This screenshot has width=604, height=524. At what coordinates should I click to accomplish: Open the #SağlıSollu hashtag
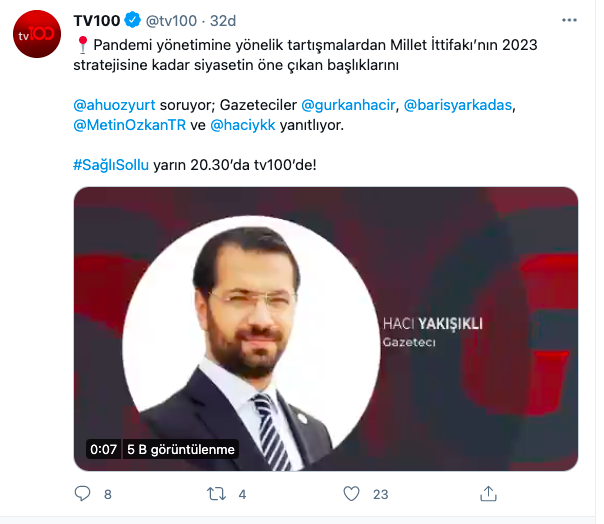coord(111,165)
